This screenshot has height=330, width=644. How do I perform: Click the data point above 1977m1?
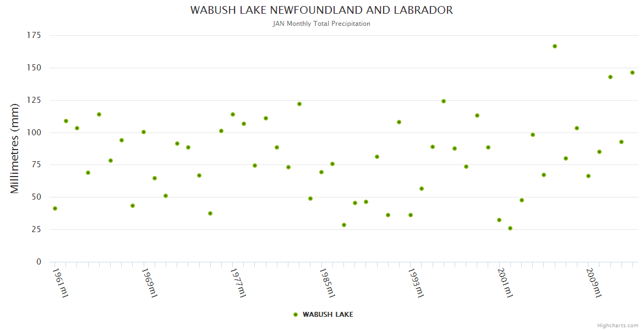coord(233,114)
